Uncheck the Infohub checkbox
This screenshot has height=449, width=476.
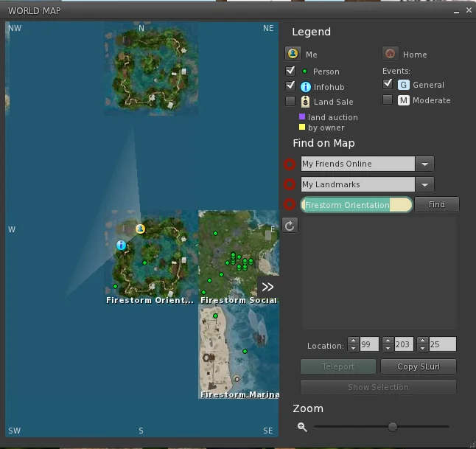point(290,86)
